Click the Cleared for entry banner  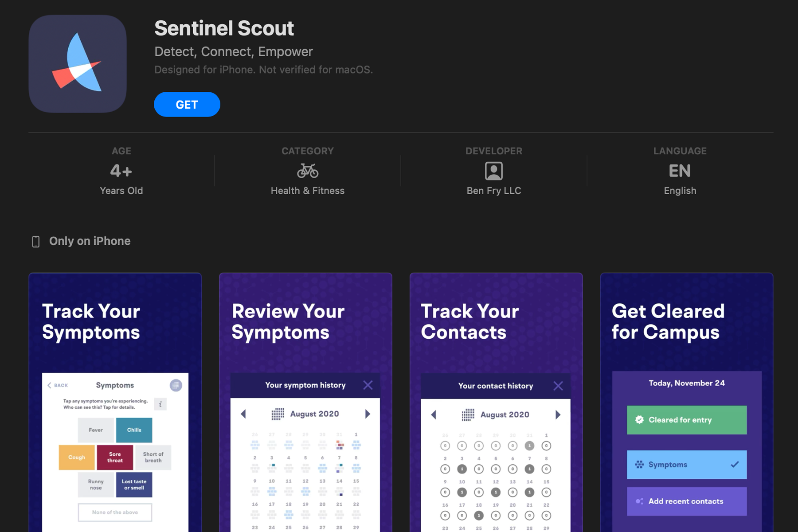[x=687, y=420]
